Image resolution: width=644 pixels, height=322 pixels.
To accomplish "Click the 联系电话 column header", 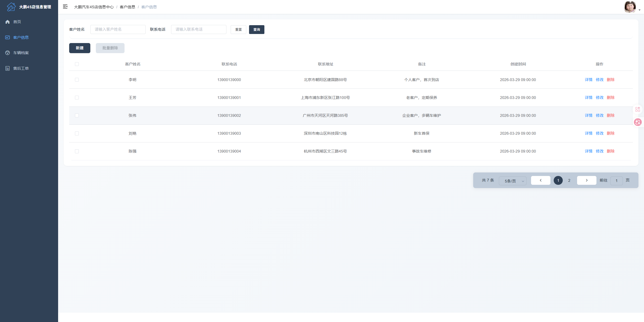I will pyautogui.click(x=229, y=64).
